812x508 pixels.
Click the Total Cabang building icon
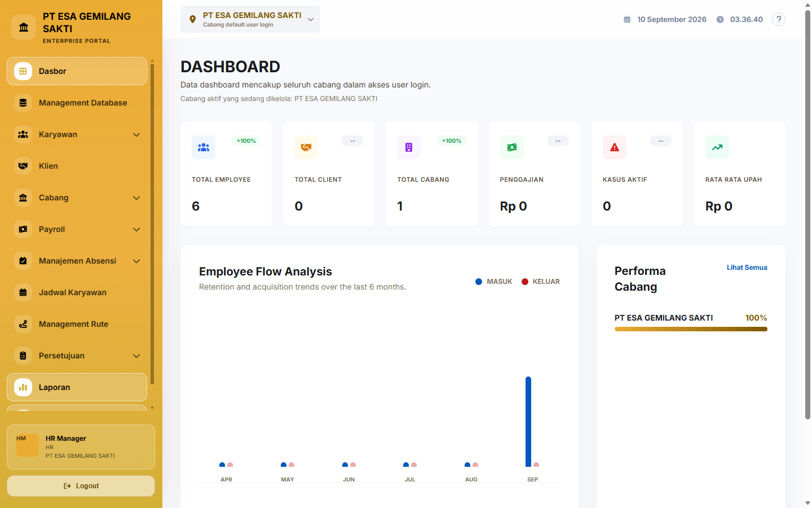click(x=409, y=147)
